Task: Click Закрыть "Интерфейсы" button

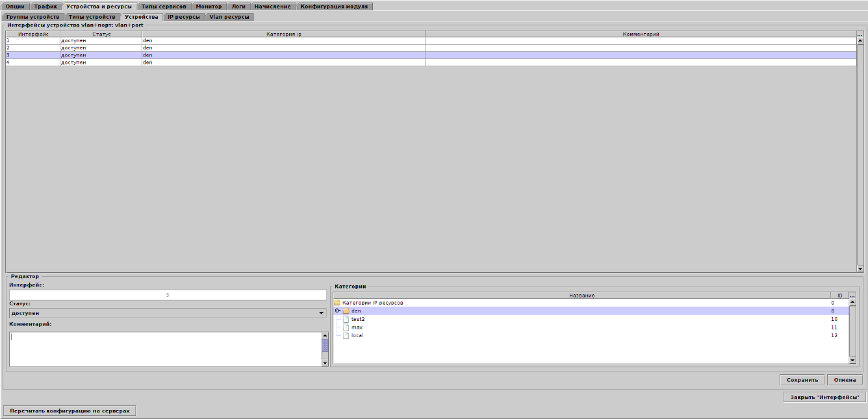Action: click(824, 397)
